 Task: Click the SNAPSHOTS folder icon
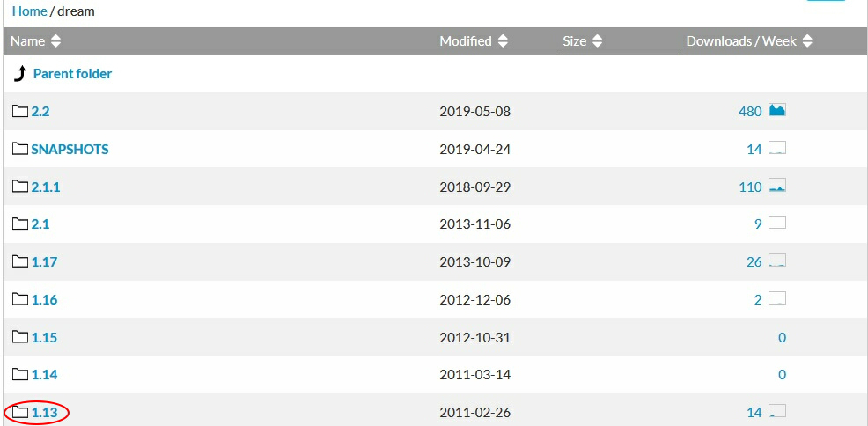[x=20, y=149]
